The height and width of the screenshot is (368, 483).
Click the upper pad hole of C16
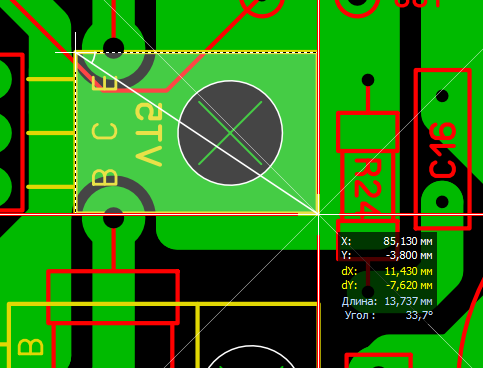pyautogui.click(x=442, y=96)
